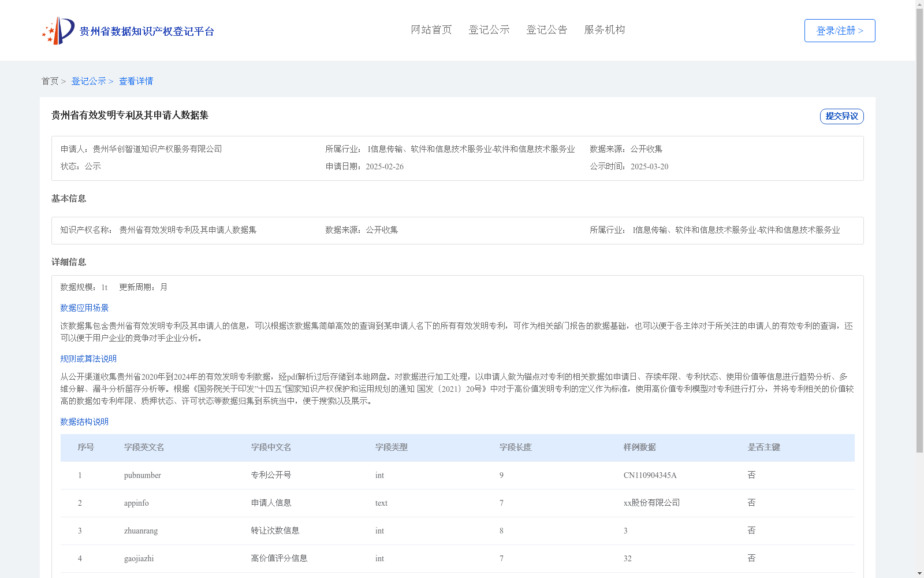Click the 规则或算法说明 heading

pyautogui.click(x=88, y=359)
